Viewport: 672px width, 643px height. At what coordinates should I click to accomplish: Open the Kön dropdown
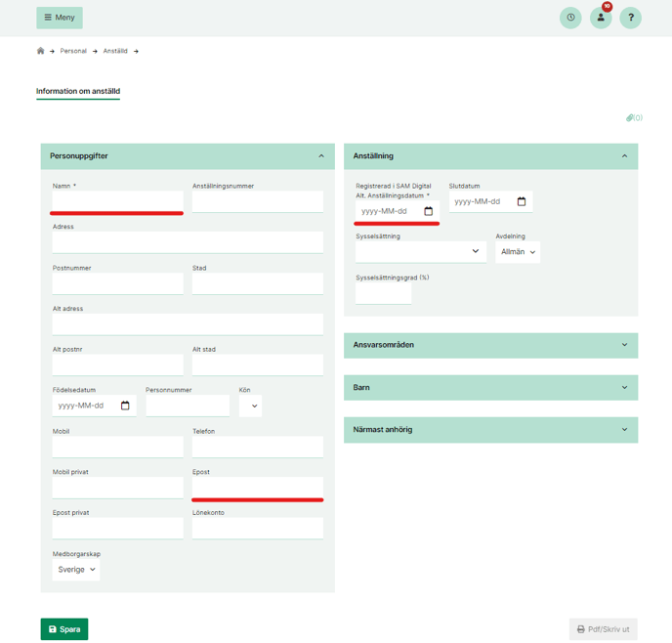(x=251, y=407)
